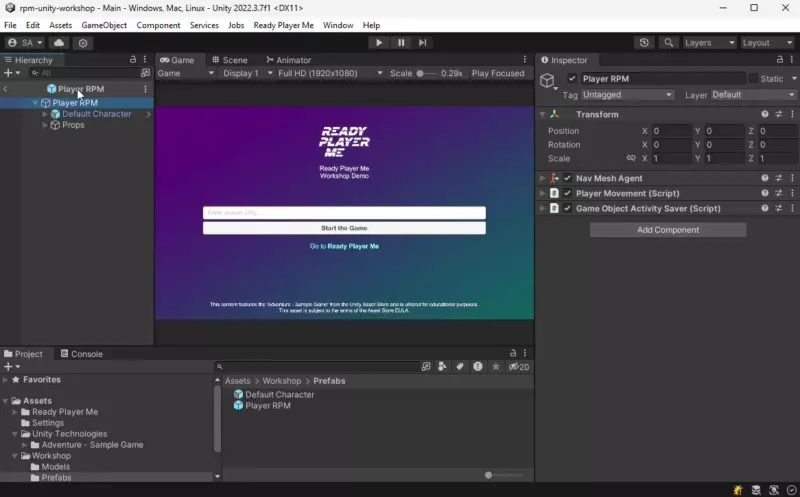The image size is (800, 497).
Task: Lock the Inspector panel
Action: point(780,60)
